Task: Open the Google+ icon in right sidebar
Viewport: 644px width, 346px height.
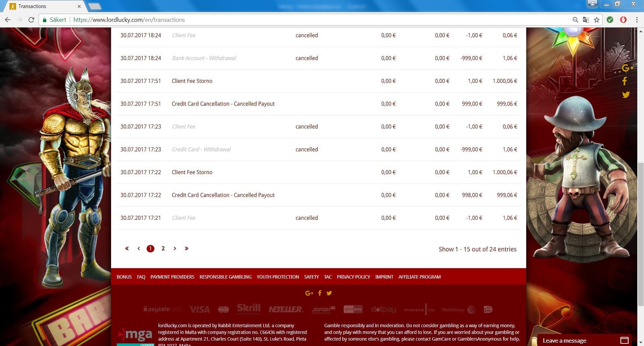Action: click(x=627, y=68)
